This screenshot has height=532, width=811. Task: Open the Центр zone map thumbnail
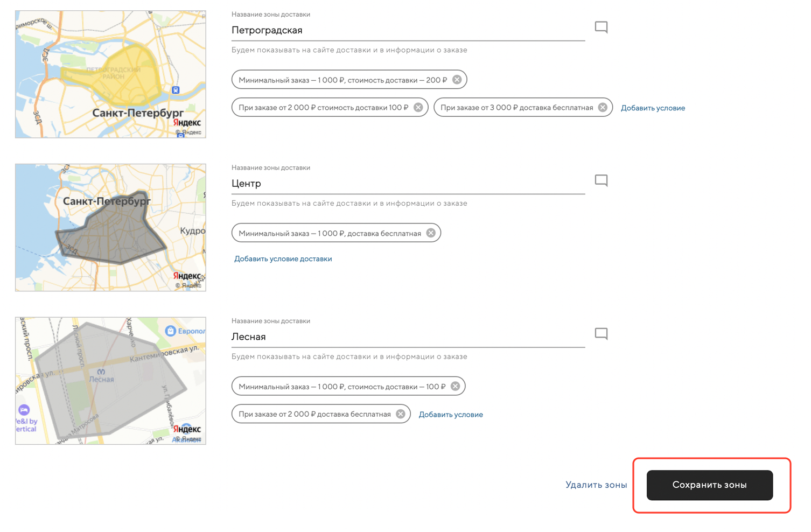[110, 228]
